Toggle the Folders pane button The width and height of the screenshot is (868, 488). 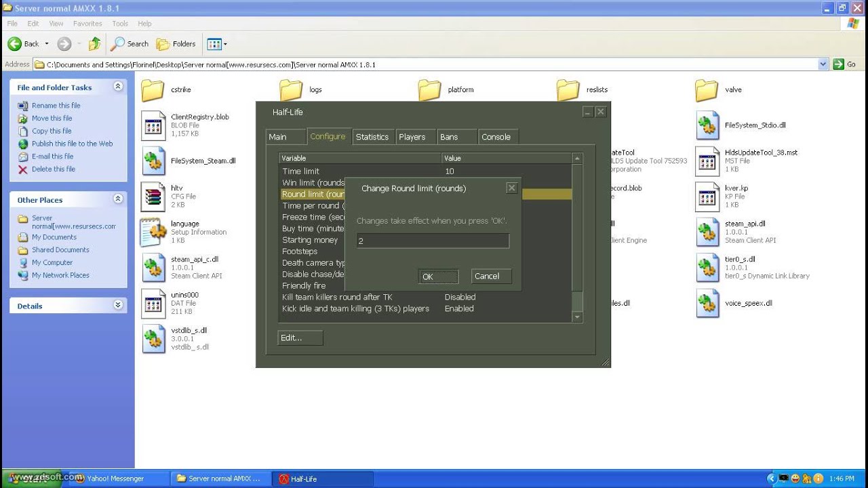point(176,44)
